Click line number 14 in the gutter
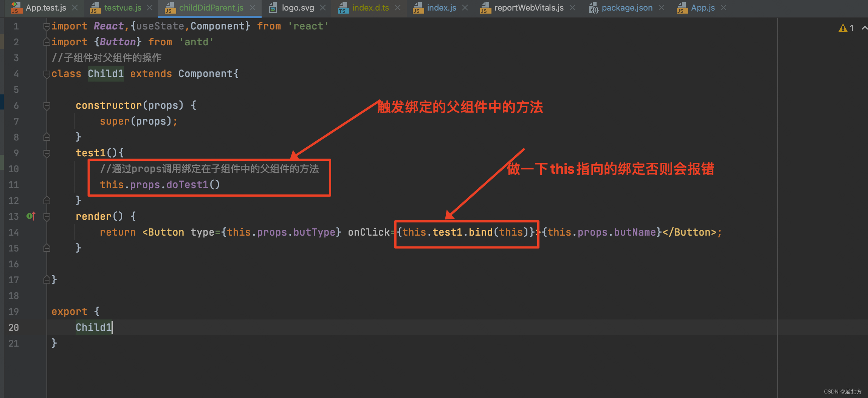Screen dimensions: 868x398 pyautogui.click(x=14, y=232)
